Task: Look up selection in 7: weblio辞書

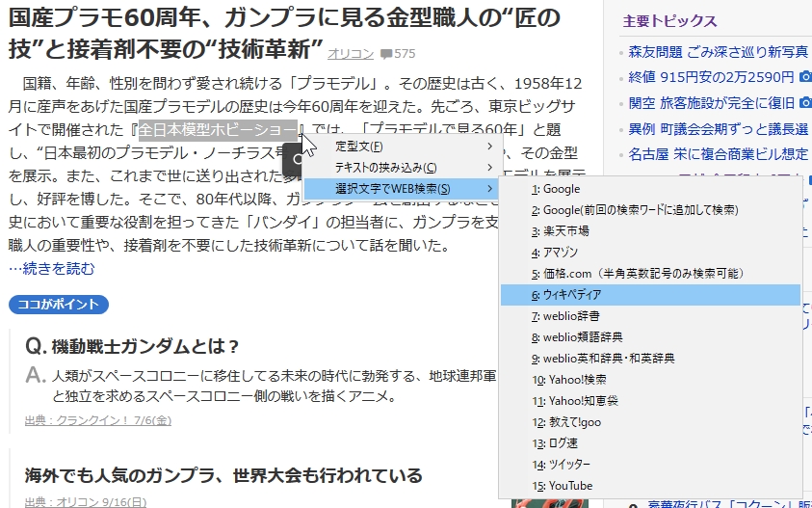Action: coord(650,316)
